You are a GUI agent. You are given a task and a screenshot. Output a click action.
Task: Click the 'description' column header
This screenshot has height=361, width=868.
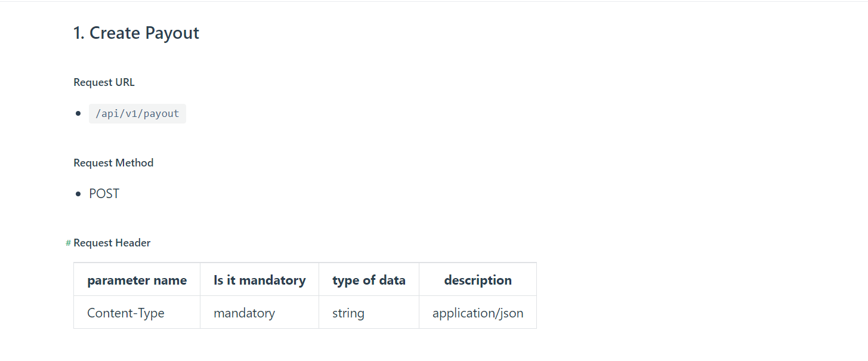pyautogui.click(x=478, y=280)
